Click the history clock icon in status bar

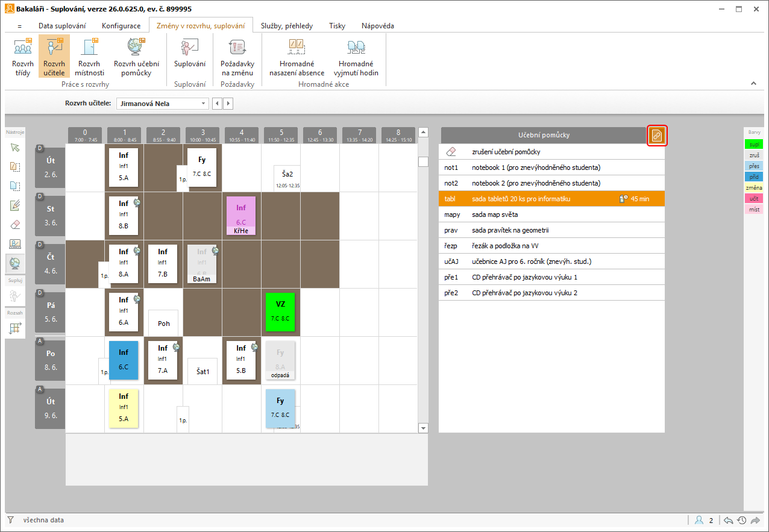(x=742, y=520)
